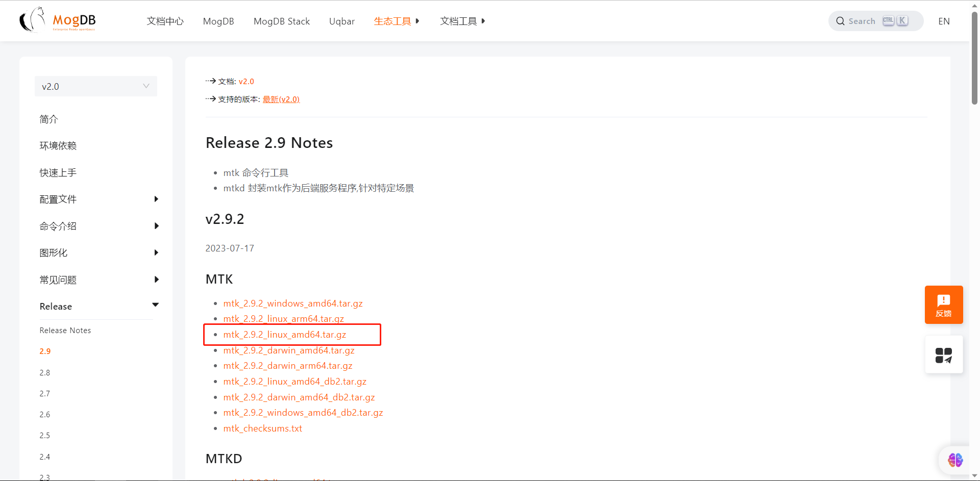Image resolution: width=980 pixels, height=481 pixels.
Task: Click the MTKD section heading
Action: [x=224, y=459]
